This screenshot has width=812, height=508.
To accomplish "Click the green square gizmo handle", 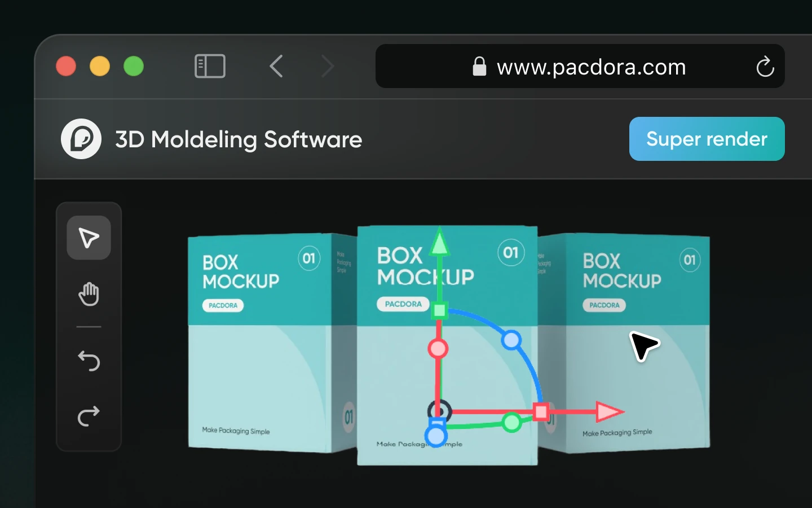I will (440, 310).
